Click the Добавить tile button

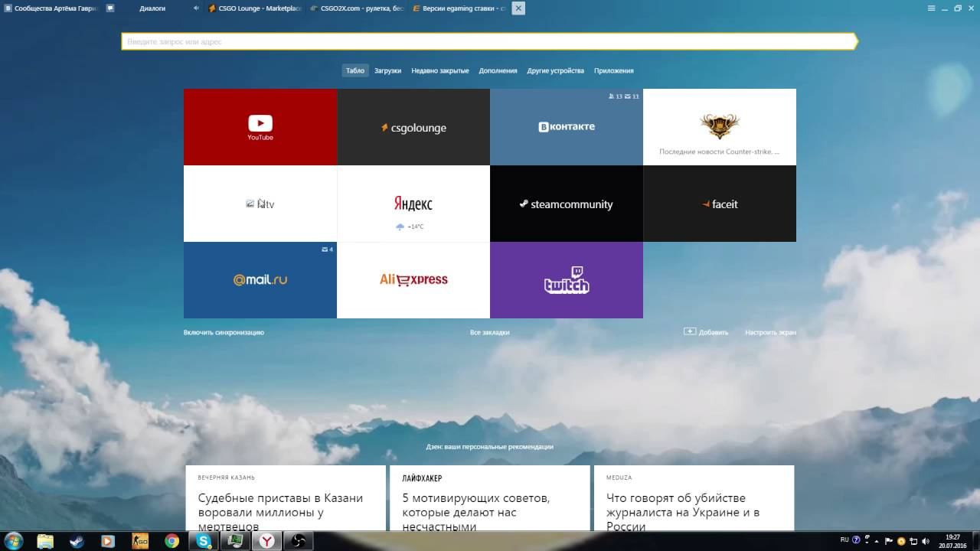tap(706, 332)
